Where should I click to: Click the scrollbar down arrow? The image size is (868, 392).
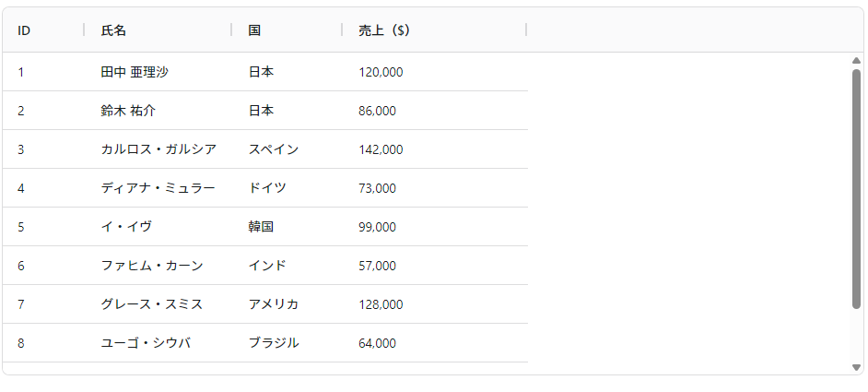856,368
